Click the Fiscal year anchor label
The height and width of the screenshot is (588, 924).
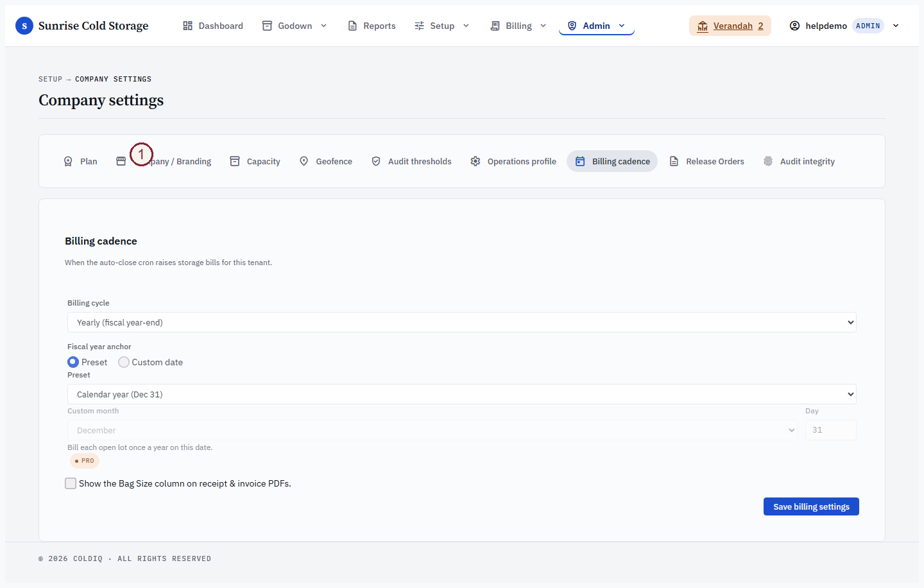(99, 347)
